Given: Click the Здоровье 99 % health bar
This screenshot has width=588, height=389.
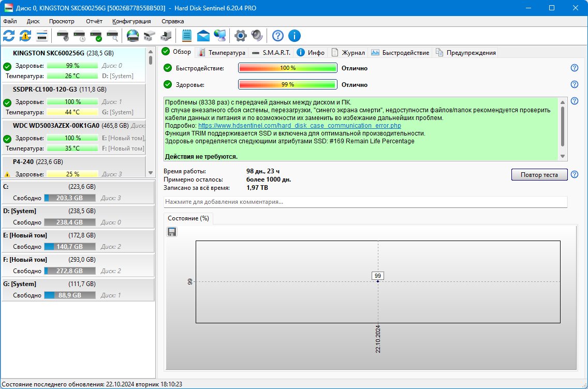Looking at the screenshot, I should [288, 85].
